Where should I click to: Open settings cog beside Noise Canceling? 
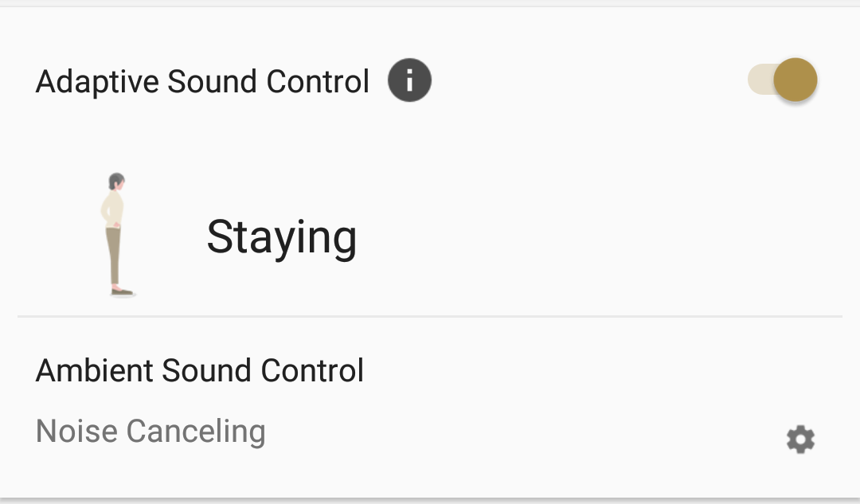point(800,440)
